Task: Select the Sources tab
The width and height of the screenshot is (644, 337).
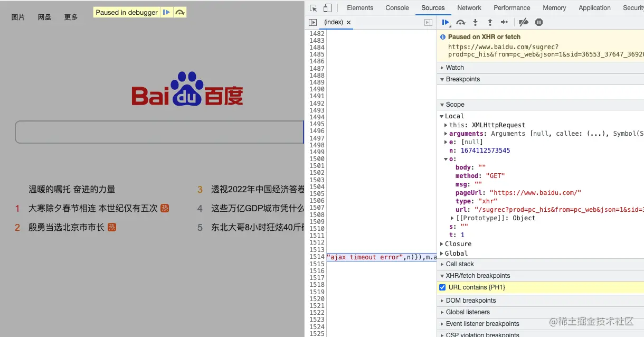Action: click(x=433, y=8)
